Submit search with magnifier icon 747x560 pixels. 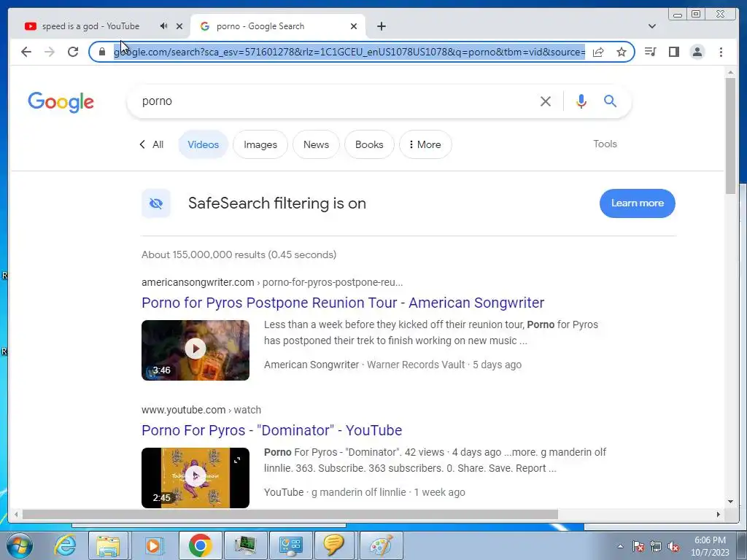(611, 101)
